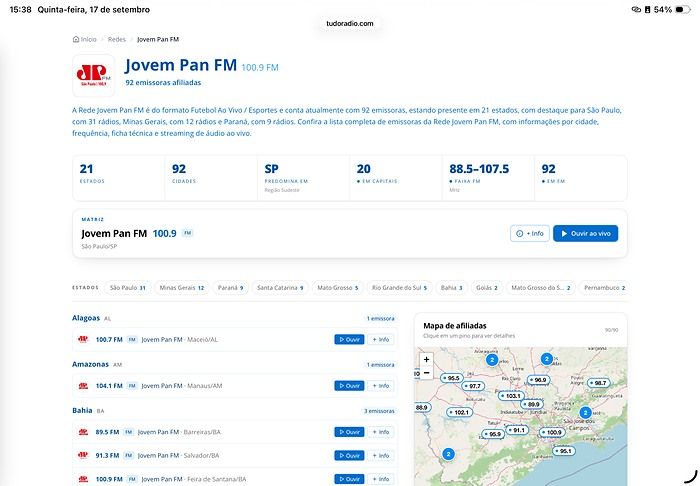
Task: Click the 97.7 map pin
Action: click(473, 386)
